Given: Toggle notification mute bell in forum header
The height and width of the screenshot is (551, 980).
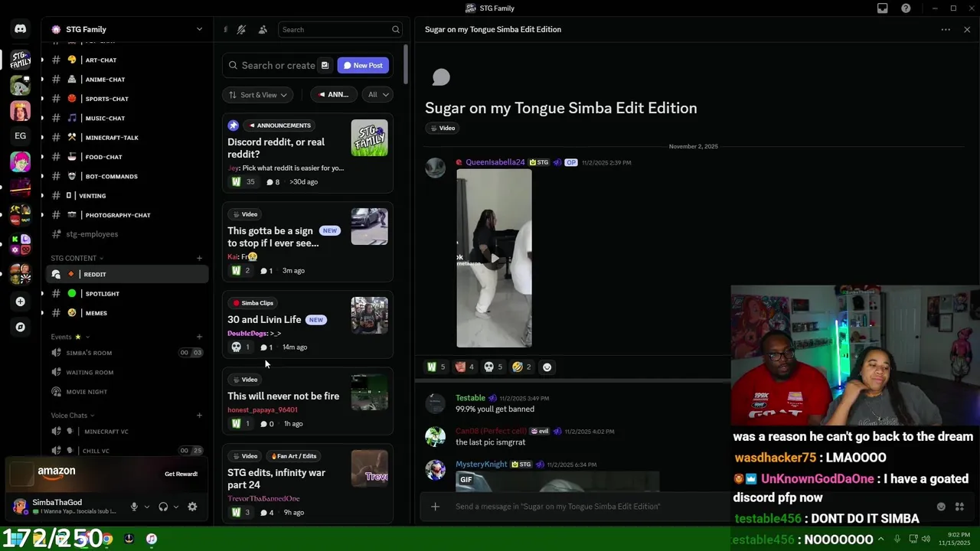Looking at the screenshot, I should point(241,30).
